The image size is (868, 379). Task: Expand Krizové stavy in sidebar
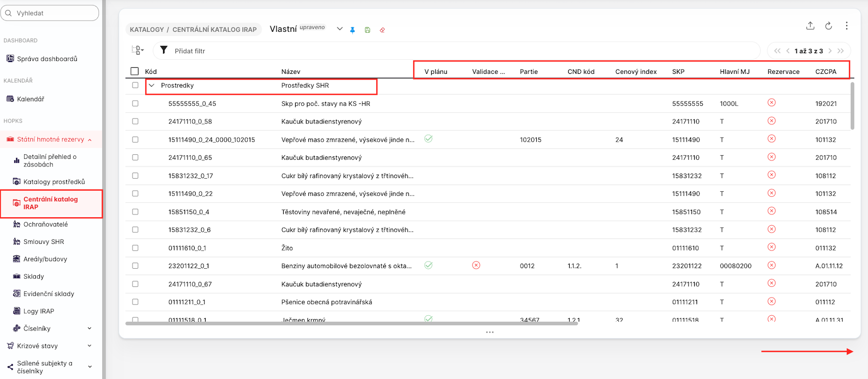89,346
